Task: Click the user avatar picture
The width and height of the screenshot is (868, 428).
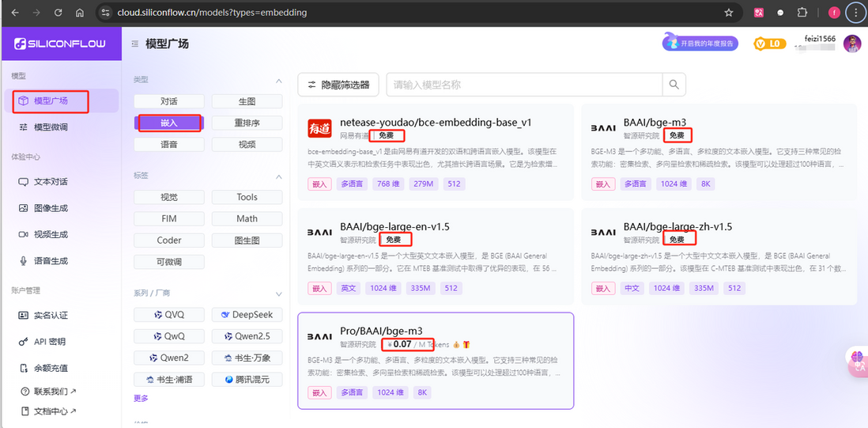Action: coord(851,44)
